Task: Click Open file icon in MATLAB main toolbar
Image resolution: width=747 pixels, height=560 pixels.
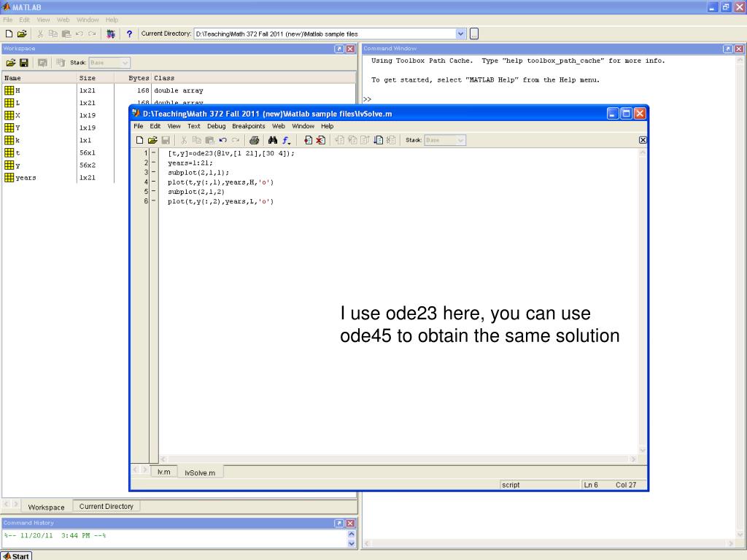Action: click(22, 34)
